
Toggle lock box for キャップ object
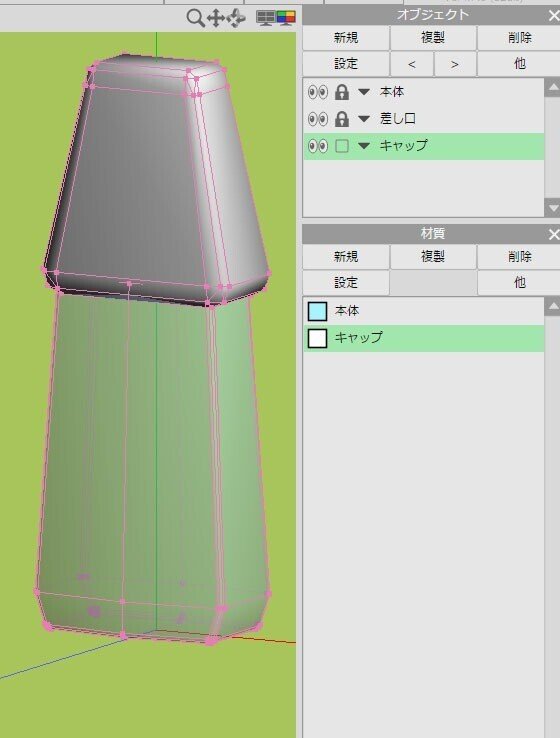pyautogui.click(x=342, y=146)
